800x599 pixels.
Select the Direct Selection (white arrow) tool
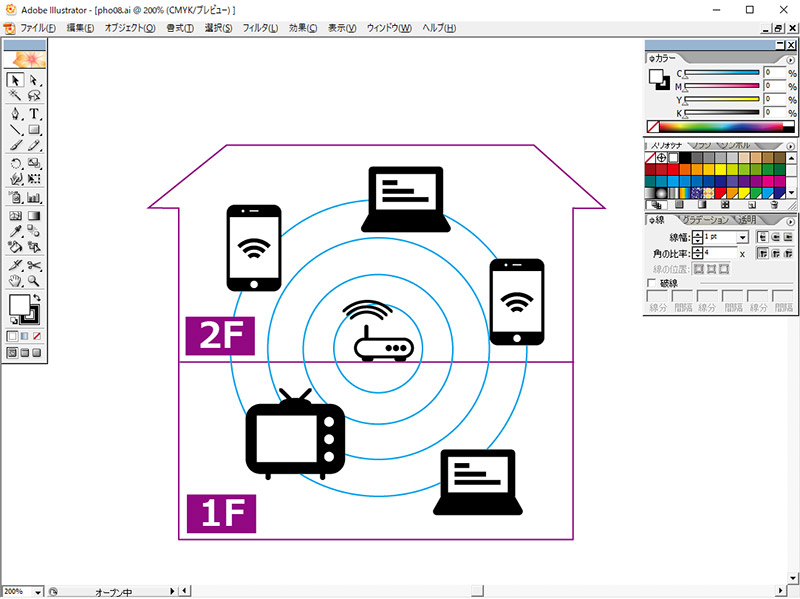point(34,81)
